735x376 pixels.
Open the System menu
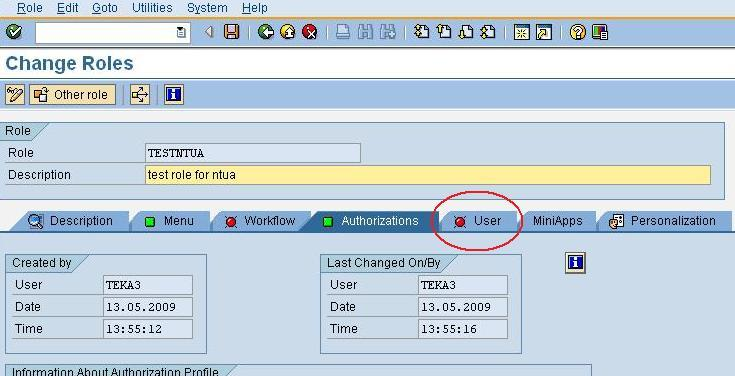(207, 8)
